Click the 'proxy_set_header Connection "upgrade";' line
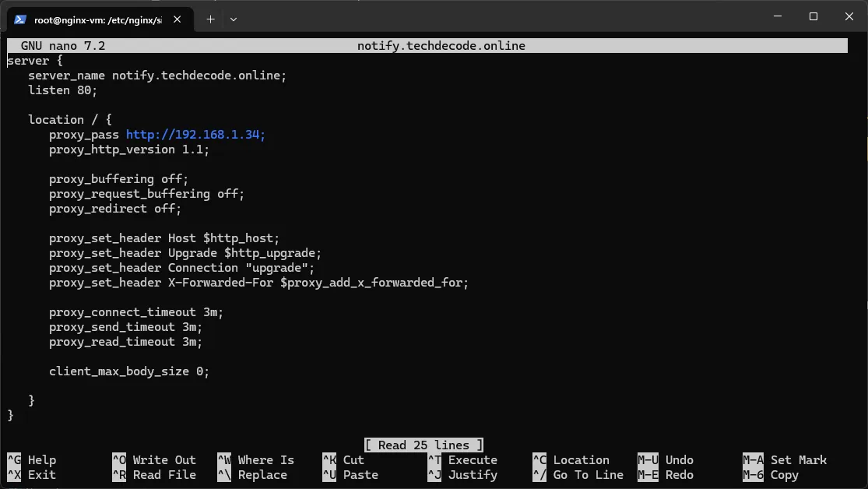Screen dimensions: 868x489 point(181,268)
